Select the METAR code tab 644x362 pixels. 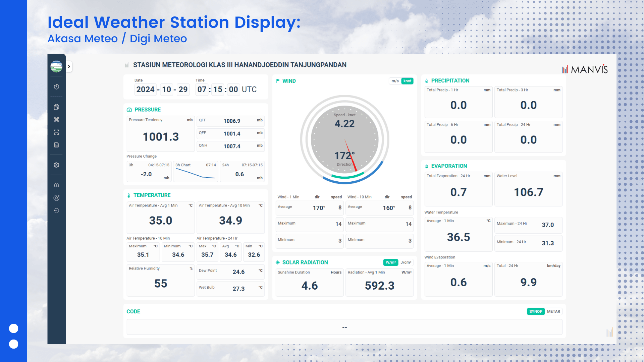[553, 311]
